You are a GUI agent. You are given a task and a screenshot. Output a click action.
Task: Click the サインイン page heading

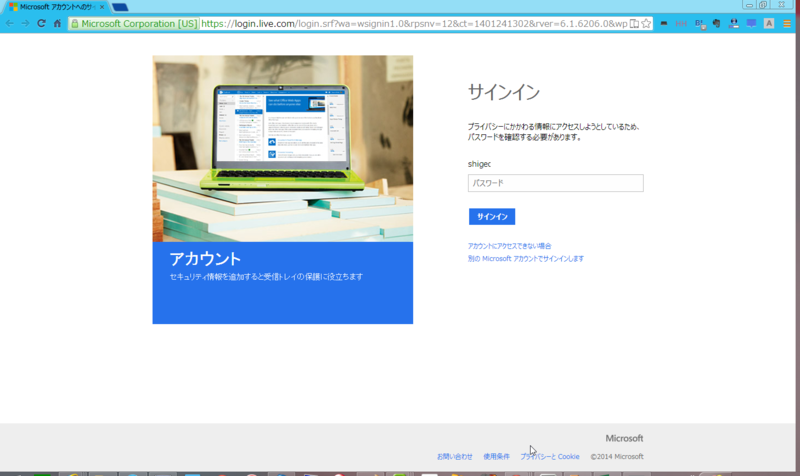(x=504, y=92)
